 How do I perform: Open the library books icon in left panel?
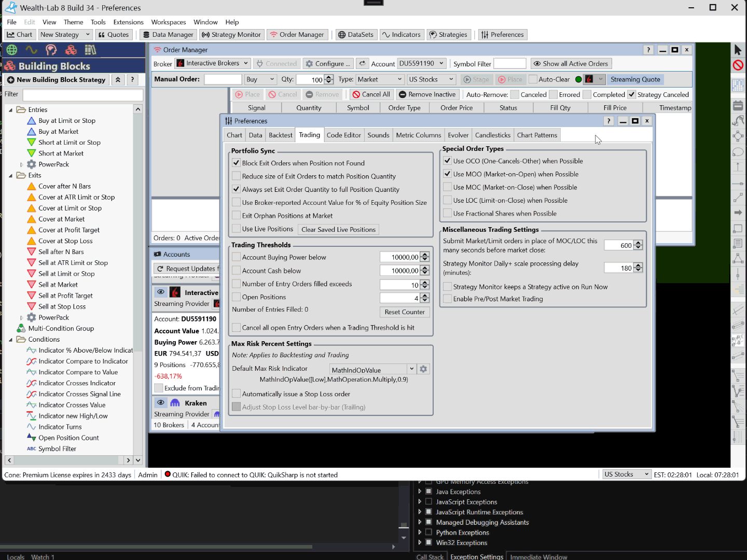tap(90, 50)
